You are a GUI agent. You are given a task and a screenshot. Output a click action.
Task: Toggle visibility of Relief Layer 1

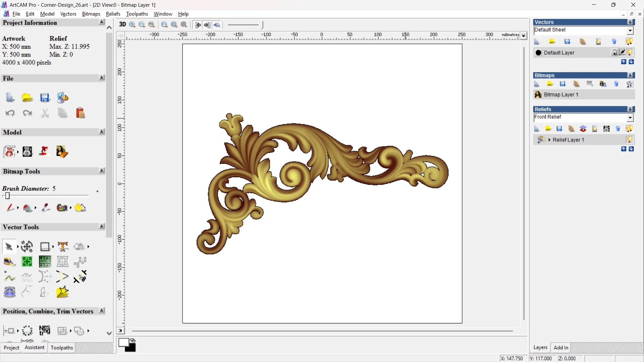[630, 139]
